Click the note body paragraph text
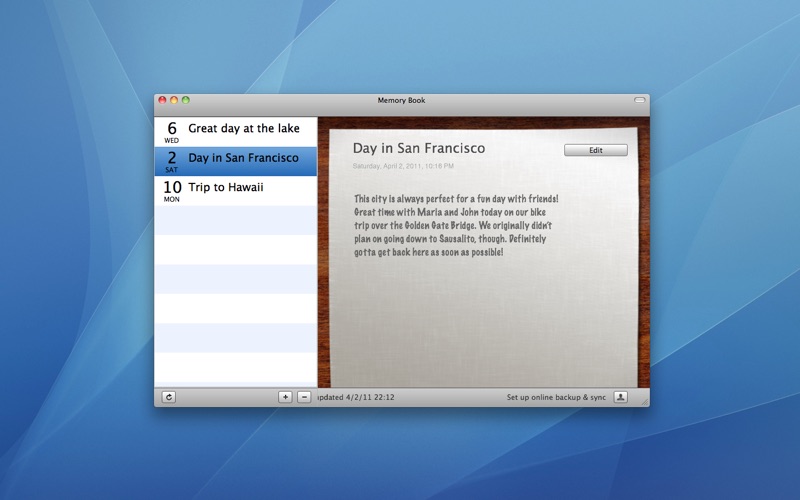800x500 pixels. pos(456,225)
